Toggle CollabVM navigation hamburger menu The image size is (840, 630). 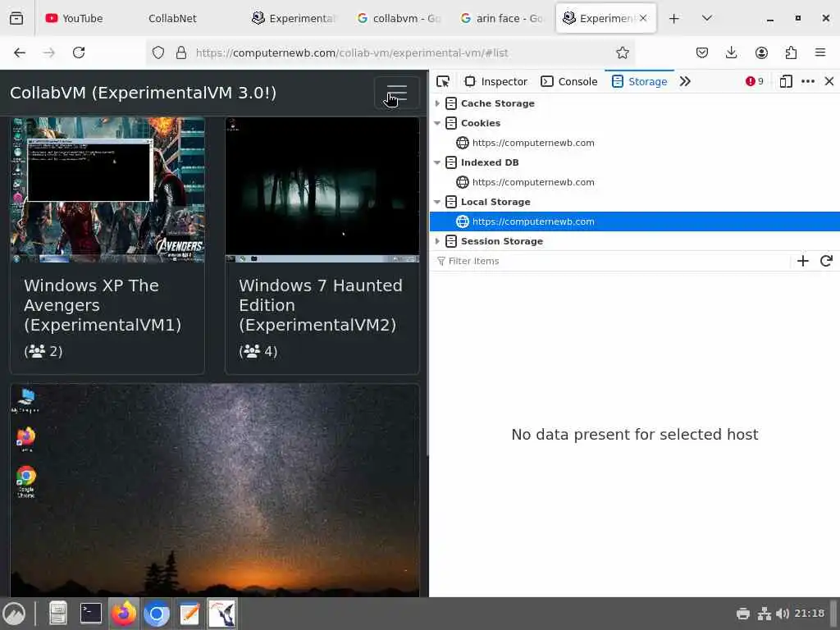tap(396, 93)
